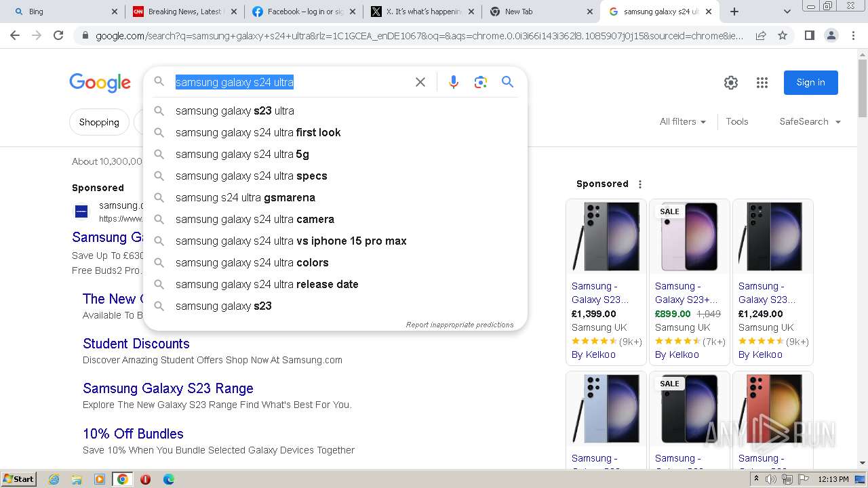
Task: Switch to the CNN Breaking News tab
Action: (x=184, y=12)
